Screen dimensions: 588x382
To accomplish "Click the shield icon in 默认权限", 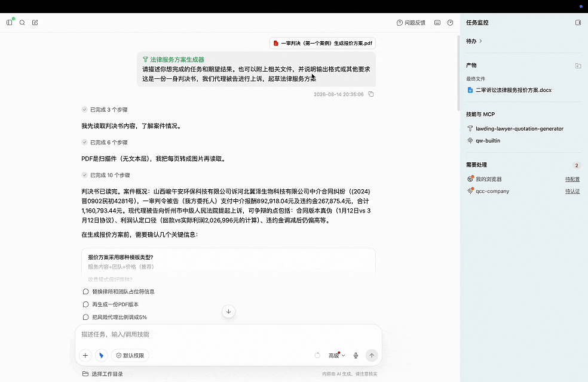I will pos(118,355).
